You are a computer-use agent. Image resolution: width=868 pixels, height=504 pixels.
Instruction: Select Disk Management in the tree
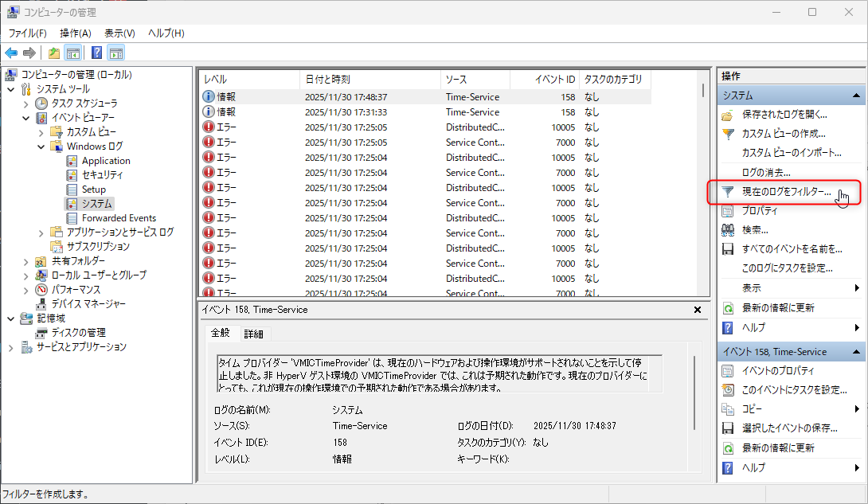click(78, 332)
